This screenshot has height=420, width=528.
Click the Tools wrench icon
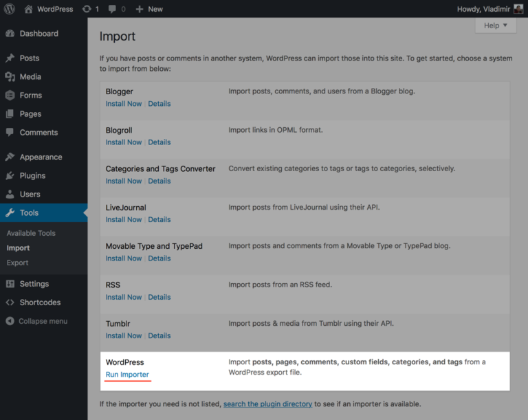tap(10, 213)
